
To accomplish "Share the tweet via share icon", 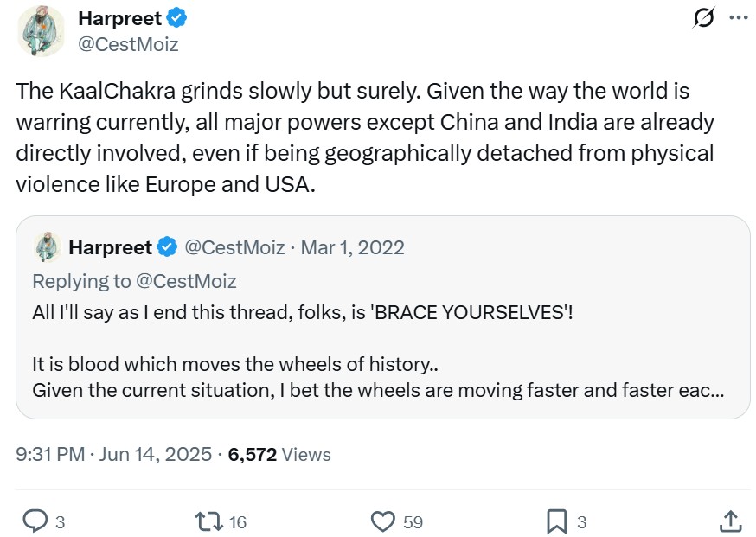I will point(729,521).
